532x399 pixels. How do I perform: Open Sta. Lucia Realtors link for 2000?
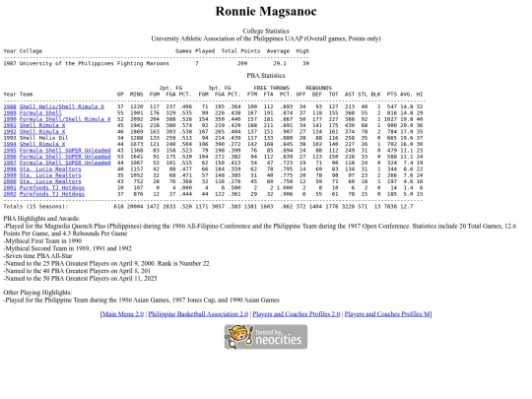click(x=50, y=181)
